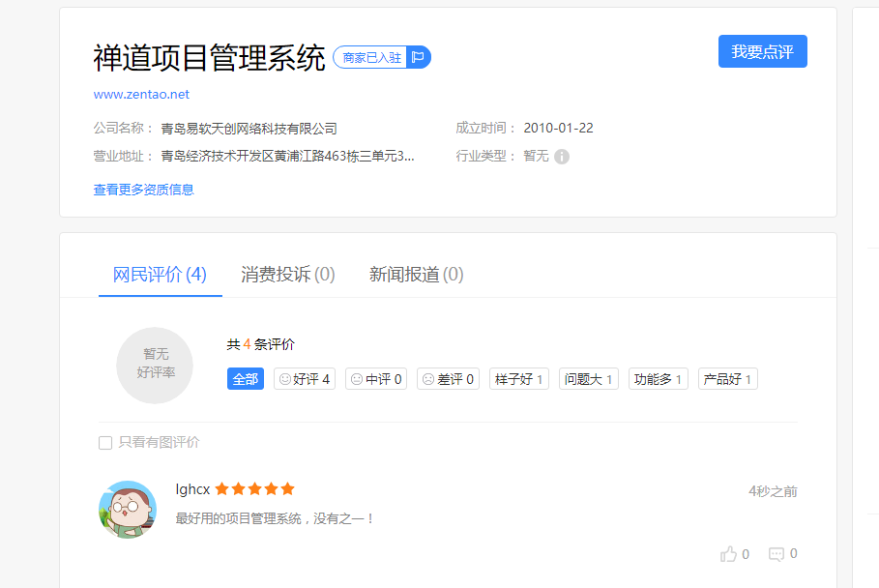Click the lghcx username
The width and height of the screenshot is (879, 588).
(192, 489)
